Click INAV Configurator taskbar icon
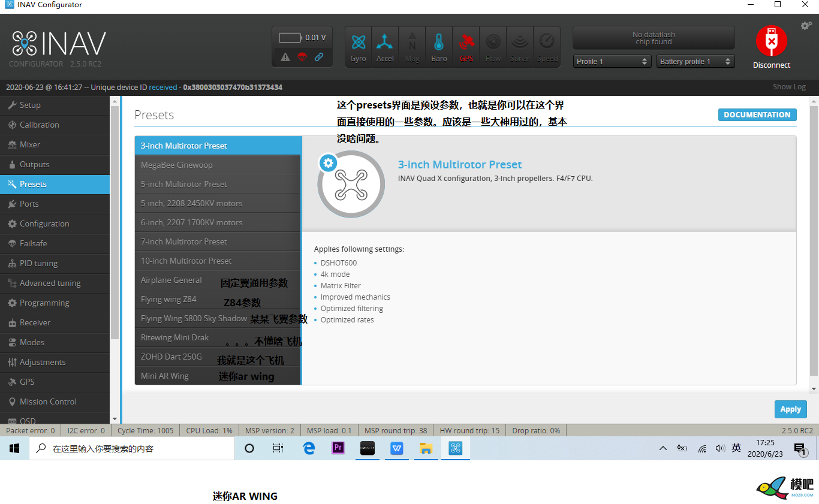The height and width of the screenshot is (504, 819). point(456,448)
